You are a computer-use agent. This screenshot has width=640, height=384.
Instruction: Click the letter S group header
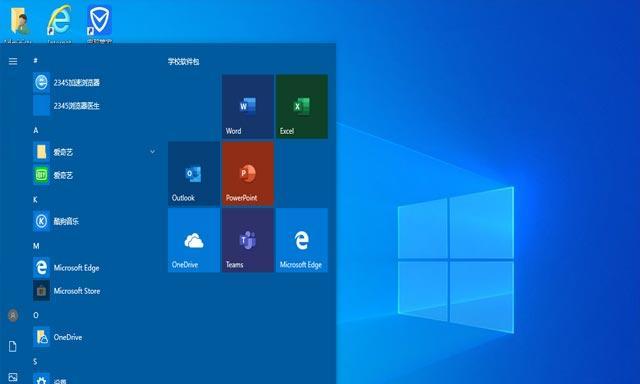coord(35,362)
